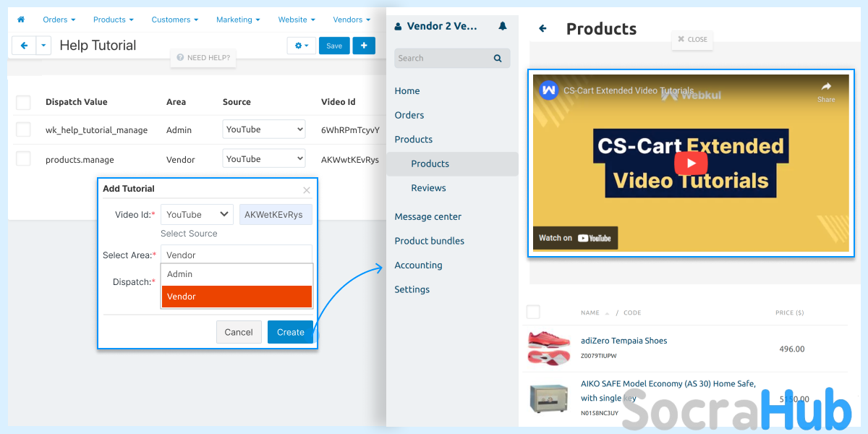868x434 pixels.
Task: Expand the dropdown next to back arrow
Action: click(x=44, y=46)
